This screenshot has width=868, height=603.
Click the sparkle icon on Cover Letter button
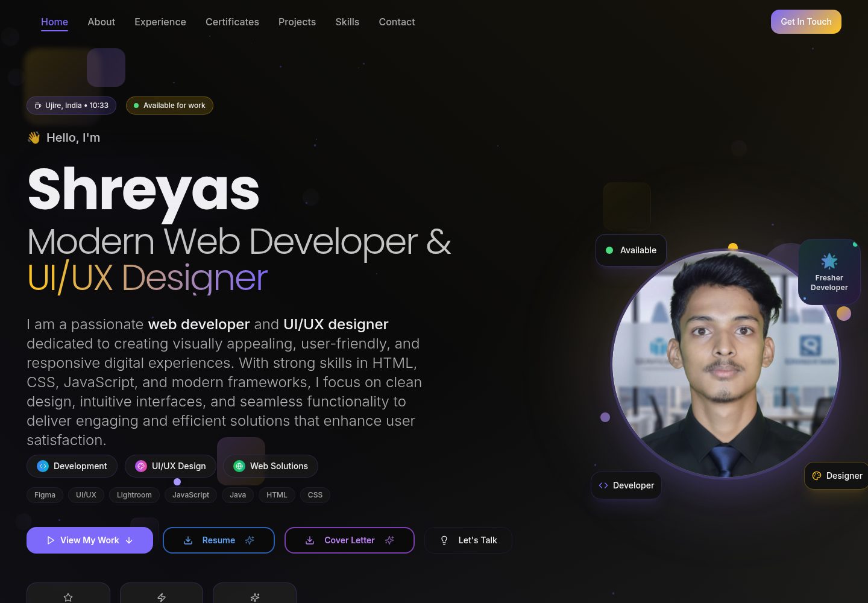tap(389, 540)
